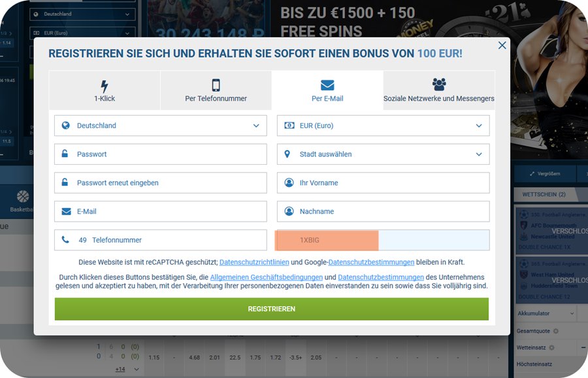Click the 22.5 odds cell
588x378 pixels.
235,357
